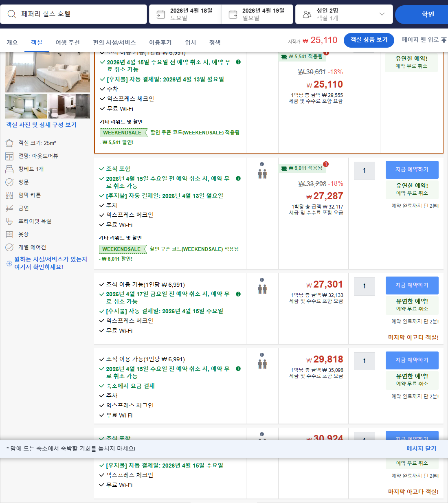
Task: Click the 2026년 4월 18일 check-in date field
Action: pos(185,14)
